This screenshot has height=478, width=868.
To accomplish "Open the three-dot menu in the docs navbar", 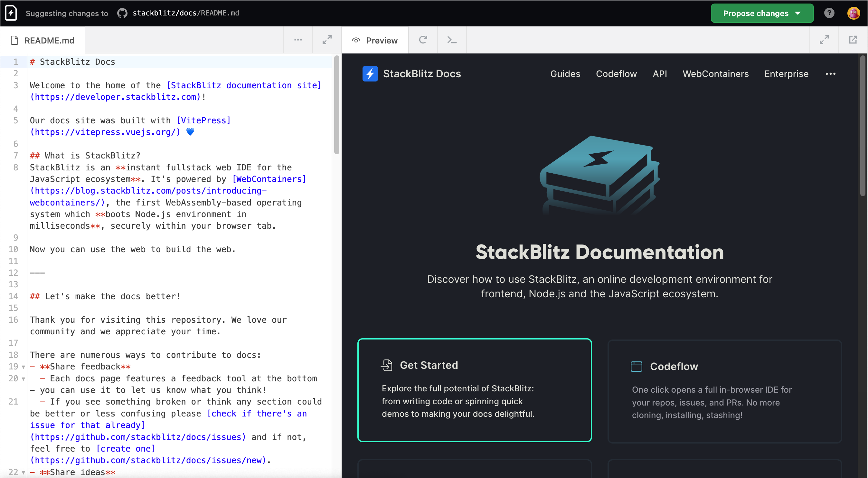I will [831, 74].
